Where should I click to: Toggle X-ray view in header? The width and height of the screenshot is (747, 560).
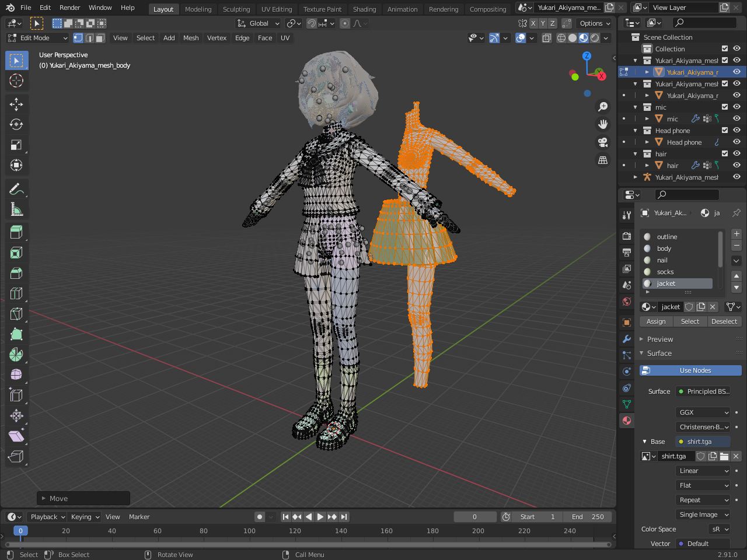click(546, 38)
